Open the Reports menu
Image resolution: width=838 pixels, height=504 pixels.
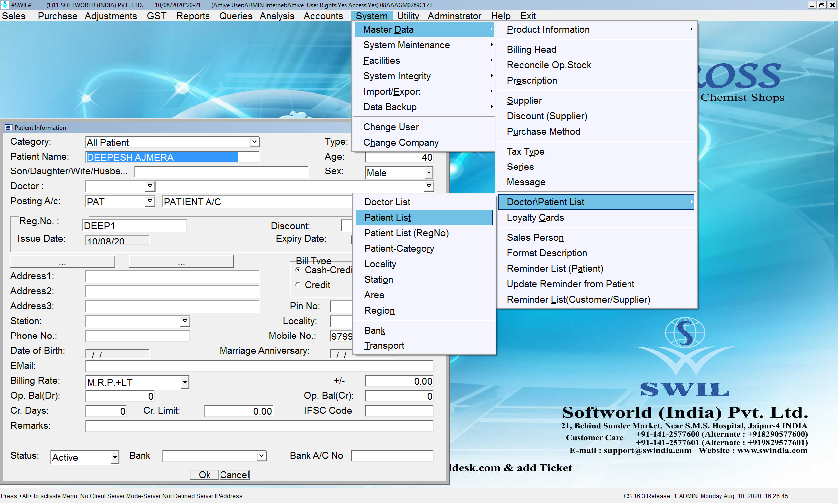tap(193, 16)
